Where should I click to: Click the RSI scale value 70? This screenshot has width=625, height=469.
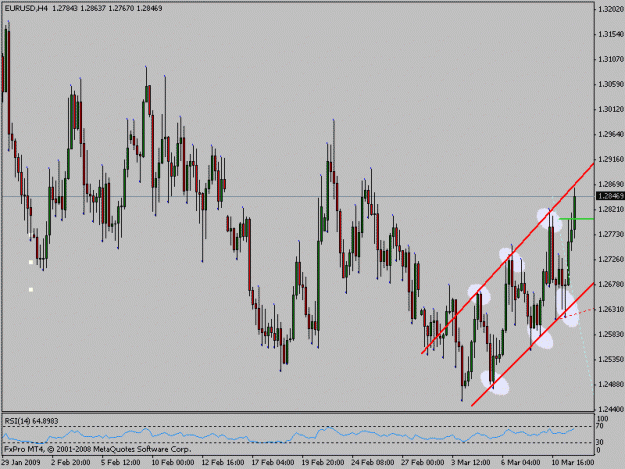coord(599,426)
